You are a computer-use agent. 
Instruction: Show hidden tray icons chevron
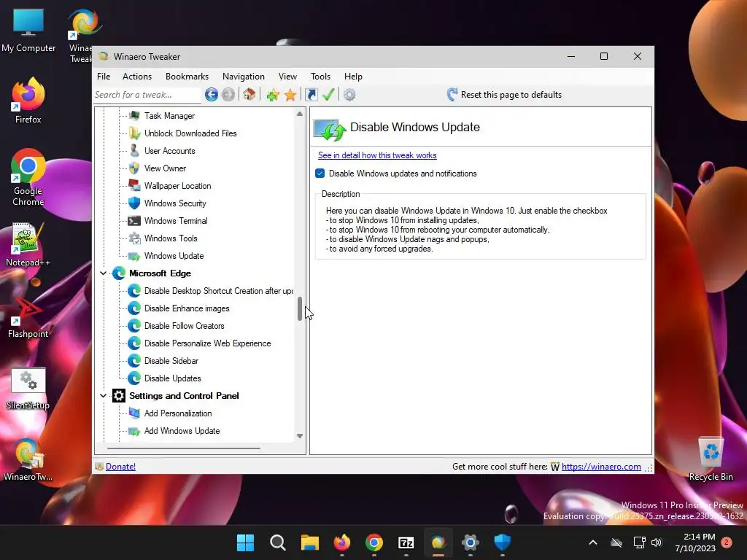coord(593,542)
